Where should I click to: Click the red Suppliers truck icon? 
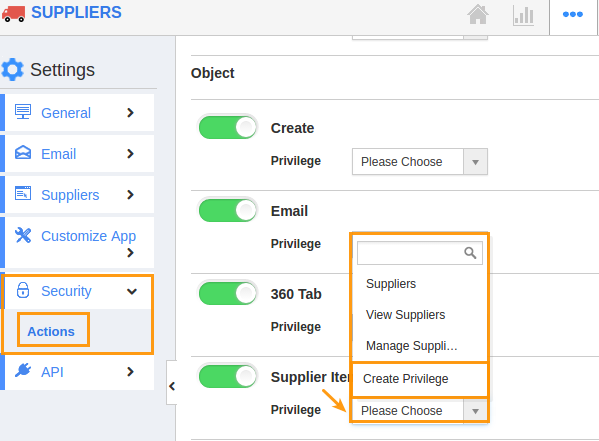pyautogui.click(x=13, y=13)
